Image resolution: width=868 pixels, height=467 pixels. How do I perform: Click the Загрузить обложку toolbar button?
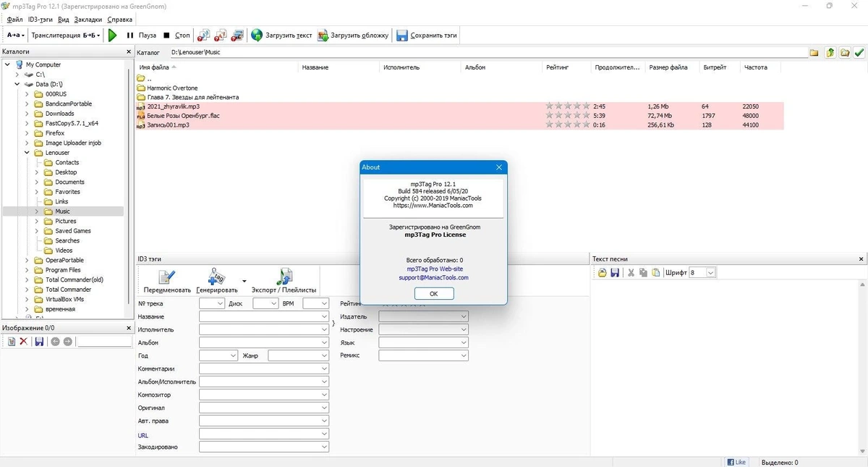pos(354,35)
